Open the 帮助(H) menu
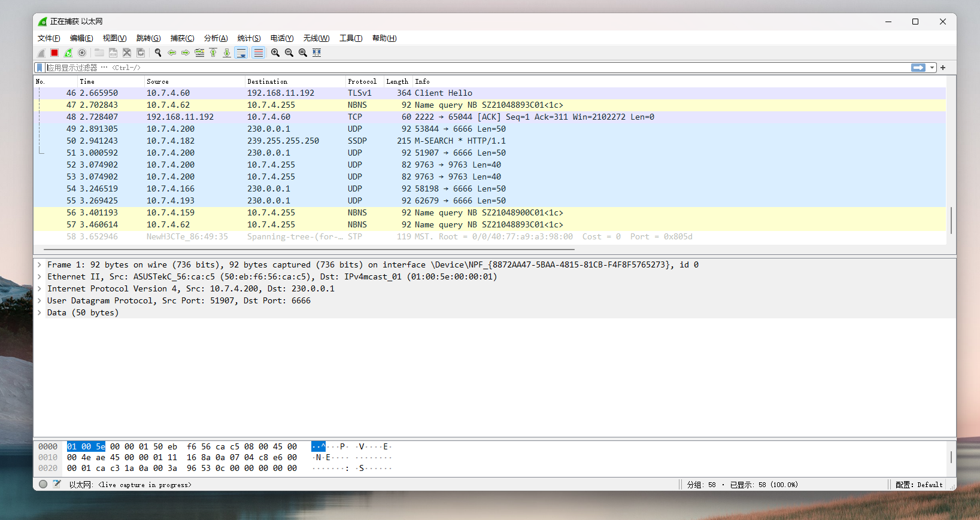 click(384, 38)
